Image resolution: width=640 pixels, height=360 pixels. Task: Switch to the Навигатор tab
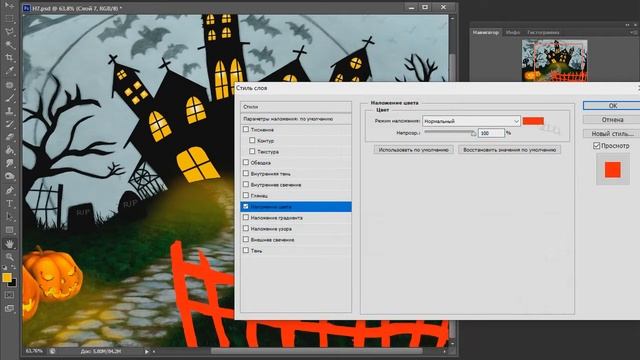pos(485,32)
